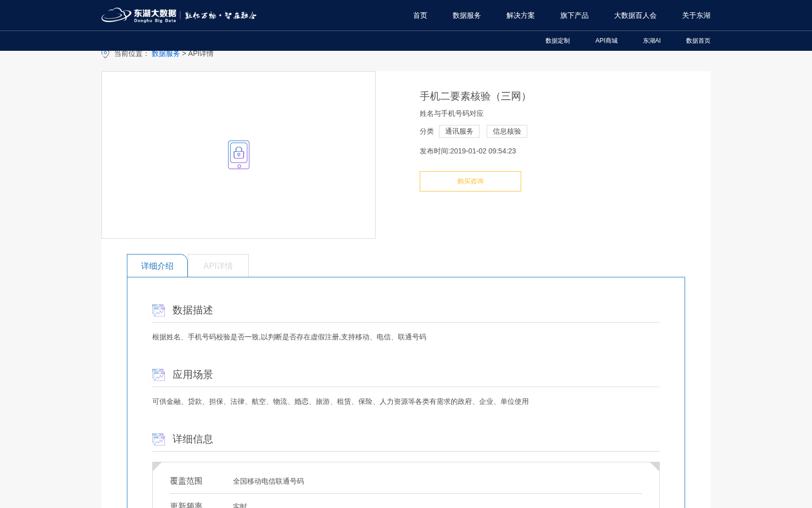The width and height of the screenshot is (812, 508).
Task: Go to API商城 in the sub-navigation
Action: pyautogui.click(x=606, y=41)
